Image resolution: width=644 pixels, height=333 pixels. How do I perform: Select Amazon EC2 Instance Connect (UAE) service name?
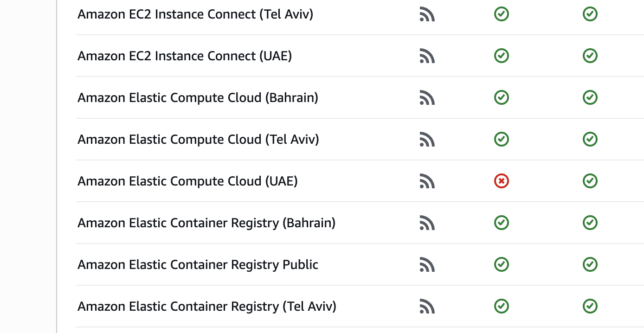(x=185, y=56)
